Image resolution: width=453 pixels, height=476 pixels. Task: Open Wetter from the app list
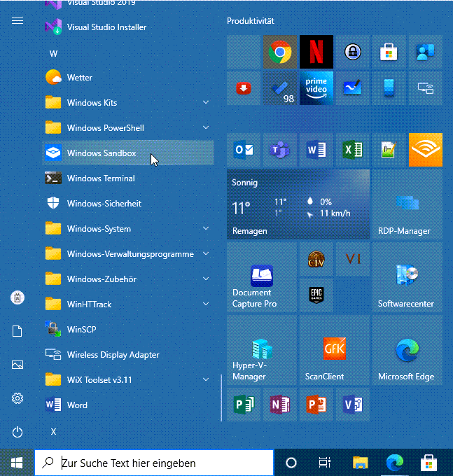click(128, 78)
